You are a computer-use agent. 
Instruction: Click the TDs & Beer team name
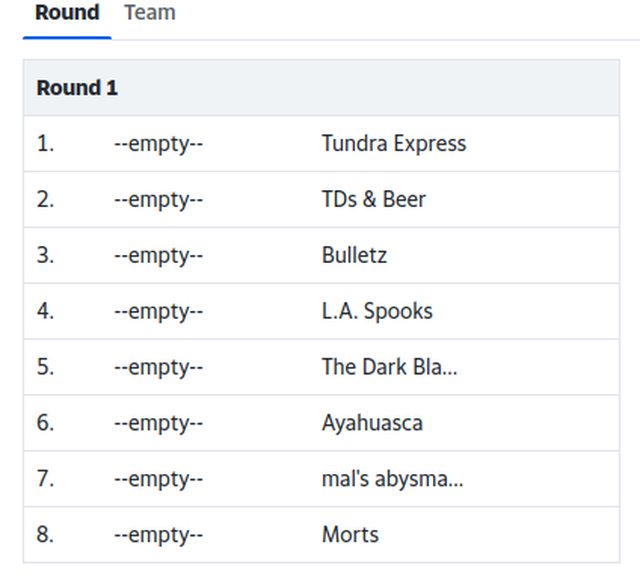[373, 199]
